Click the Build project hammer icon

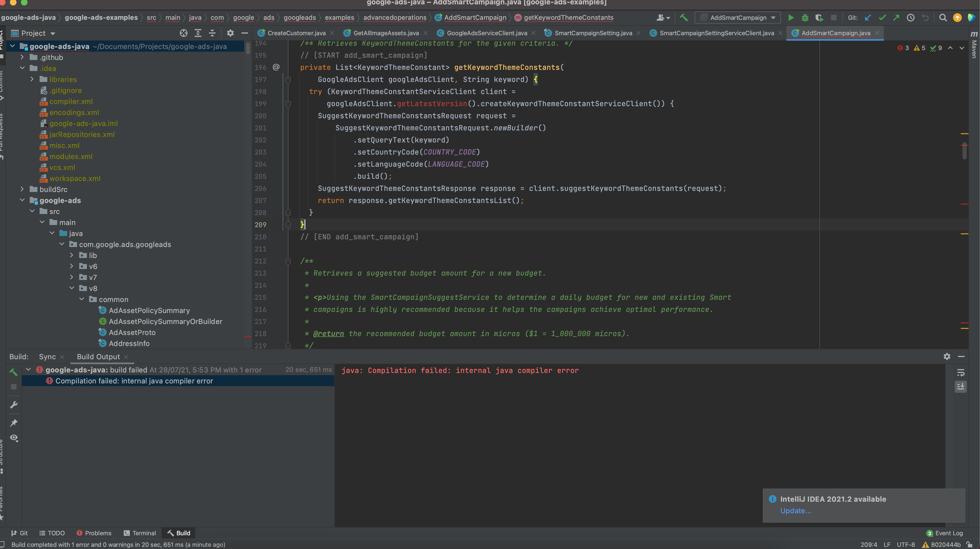pyautogui.click(x=684, y=18)
